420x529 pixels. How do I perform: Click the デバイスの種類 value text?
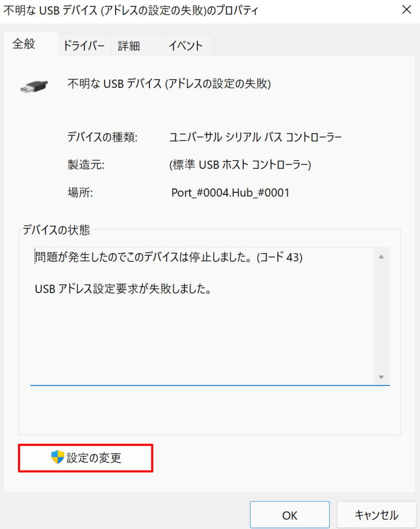(x=253, y=136)
